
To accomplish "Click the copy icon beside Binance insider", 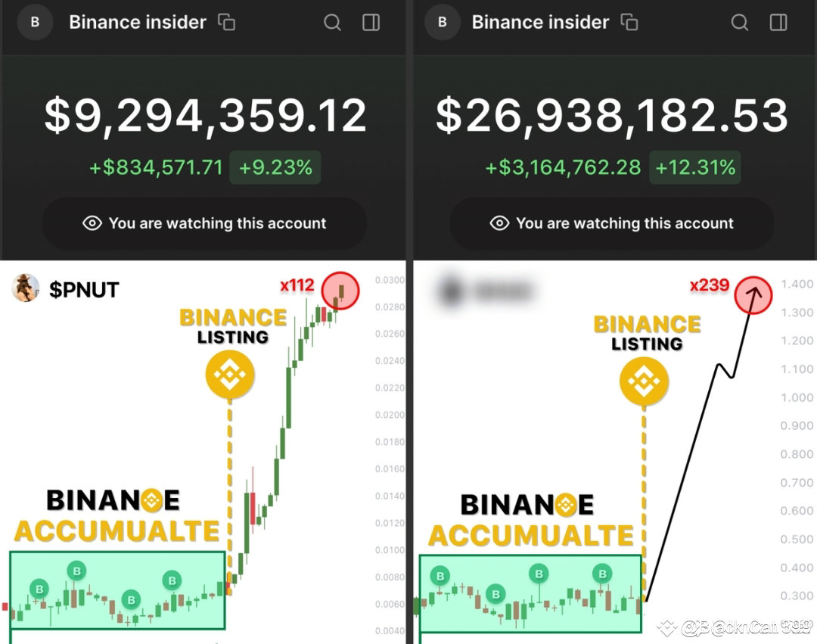I will click(225, 22).
